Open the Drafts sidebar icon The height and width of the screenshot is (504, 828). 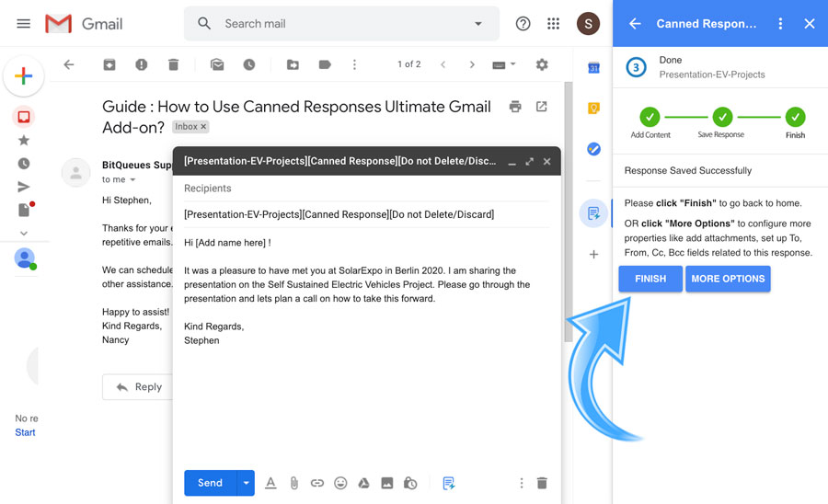(24, 210)
